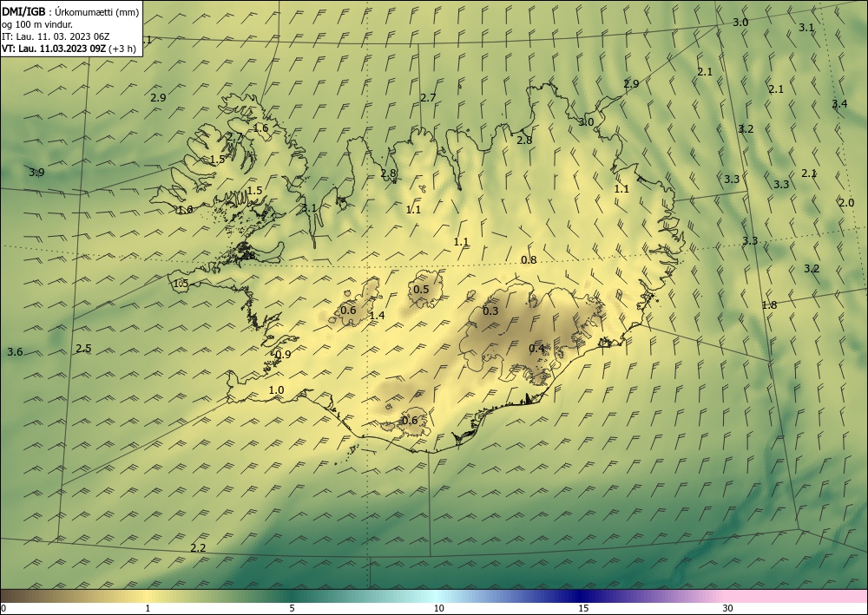Screen dimensions: 868x615
Task: Click the "1" label on the color scale
Action: 148,608
